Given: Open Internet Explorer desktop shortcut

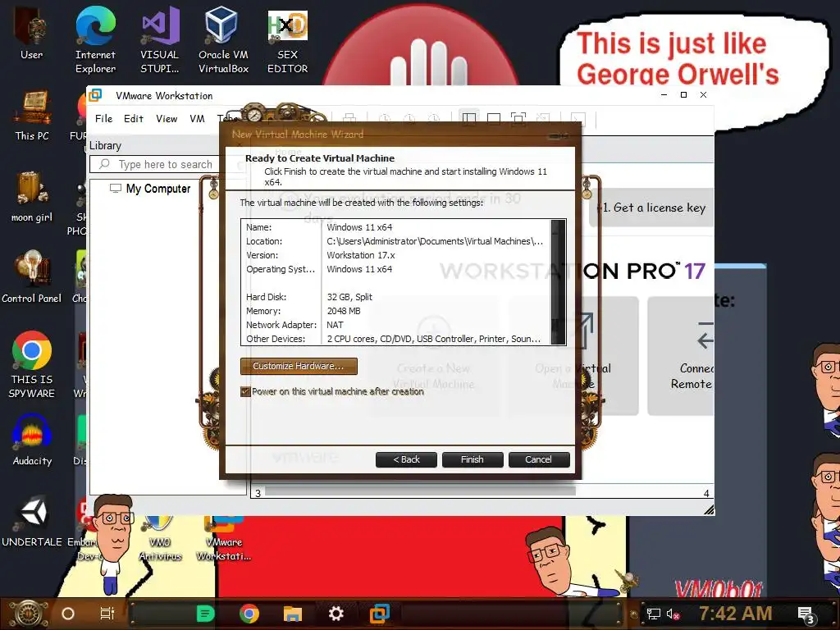Looking at the screenshot, I should [95, 40].
